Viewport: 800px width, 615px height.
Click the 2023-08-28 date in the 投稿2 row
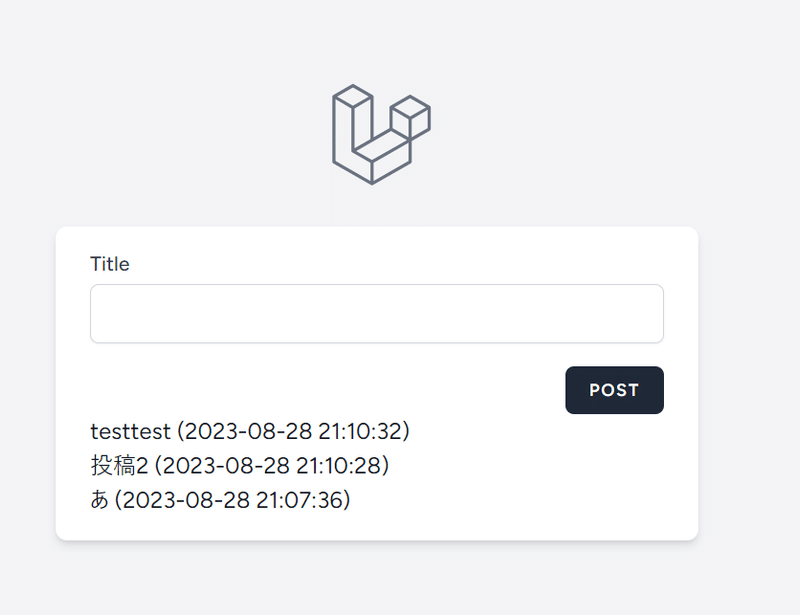click(x=227, y=465)
